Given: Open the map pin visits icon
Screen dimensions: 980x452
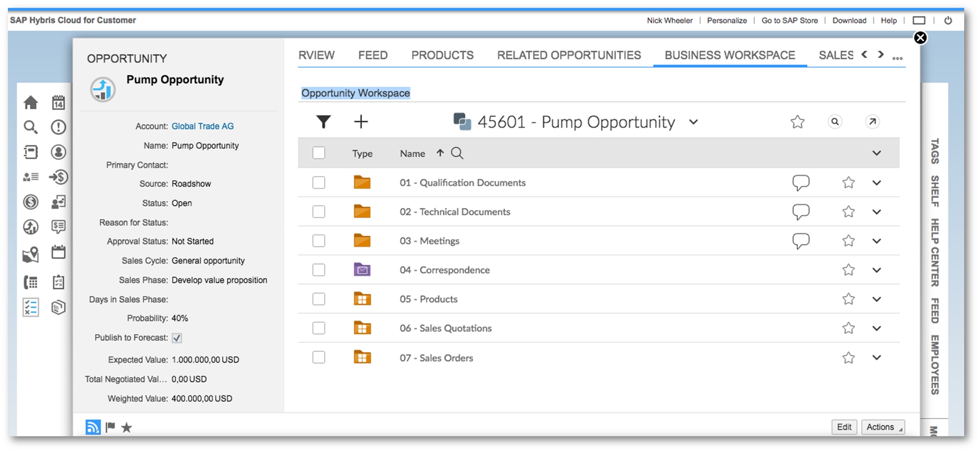Looking at the screenshot, I should [x=31, y=255].
